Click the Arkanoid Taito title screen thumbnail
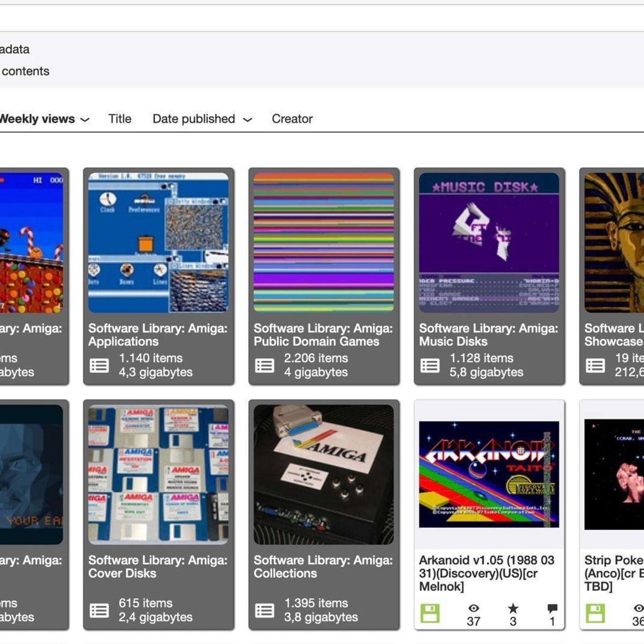Viewport: 644px width, 644px height. [489, 474]
